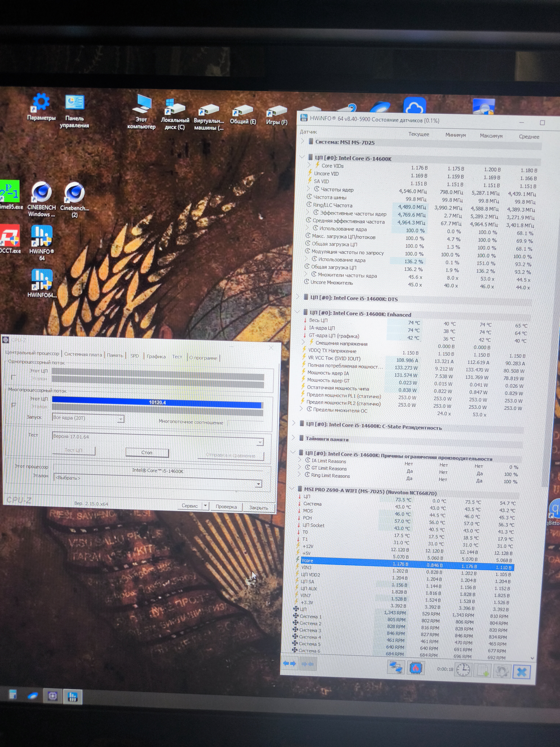
Task: Open the benchmark version dropdown
Action: [x=260, y=442]
